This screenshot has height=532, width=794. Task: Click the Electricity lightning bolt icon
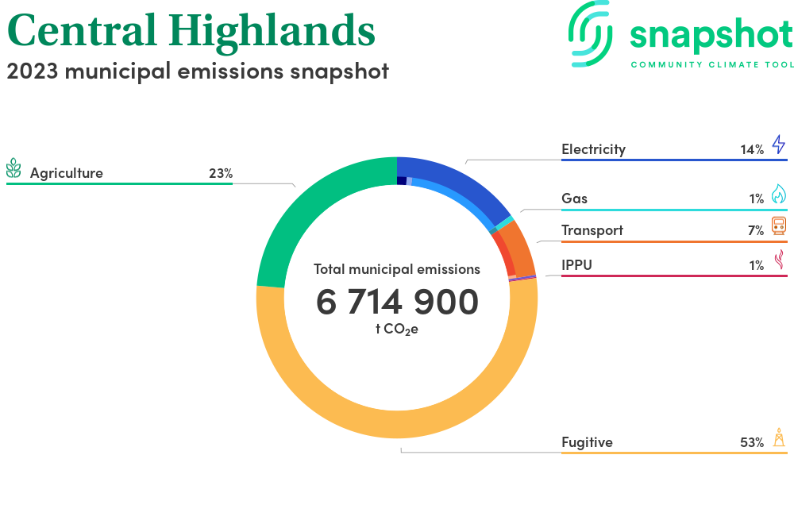778,145
